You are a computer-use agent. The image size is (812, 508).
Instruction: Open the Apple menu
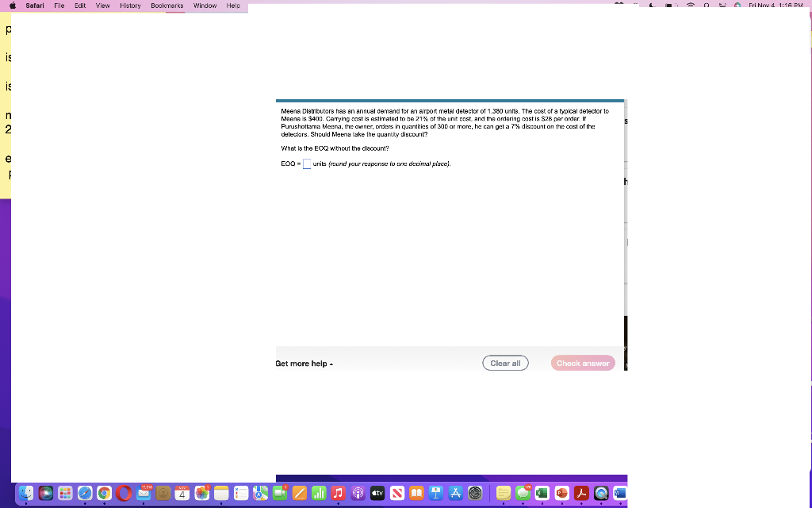click(13, 6)
